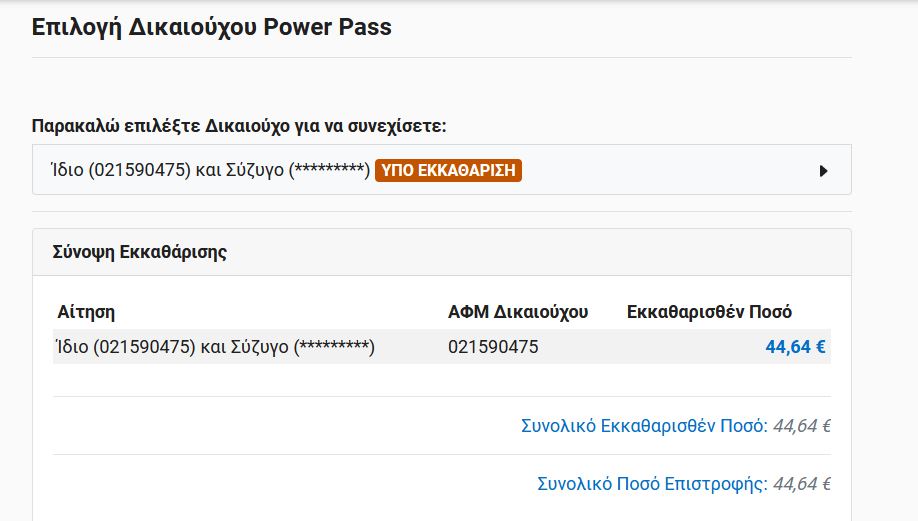Select table row Ίδιο (021590475) και Σύζυγο
The width and height of the screenshot is (918, 521).
[442, 347]
